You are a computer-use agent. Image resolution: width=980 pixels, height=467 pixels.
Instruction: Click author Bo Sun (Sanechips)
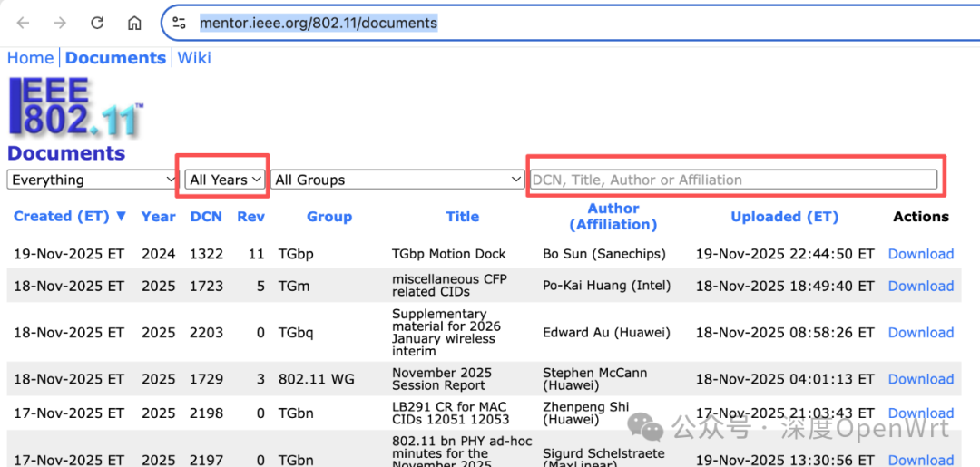point(604,254)
